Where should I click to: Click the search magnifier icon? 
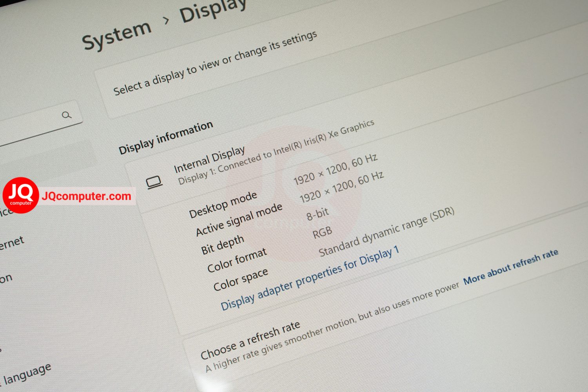coord(67,115)
